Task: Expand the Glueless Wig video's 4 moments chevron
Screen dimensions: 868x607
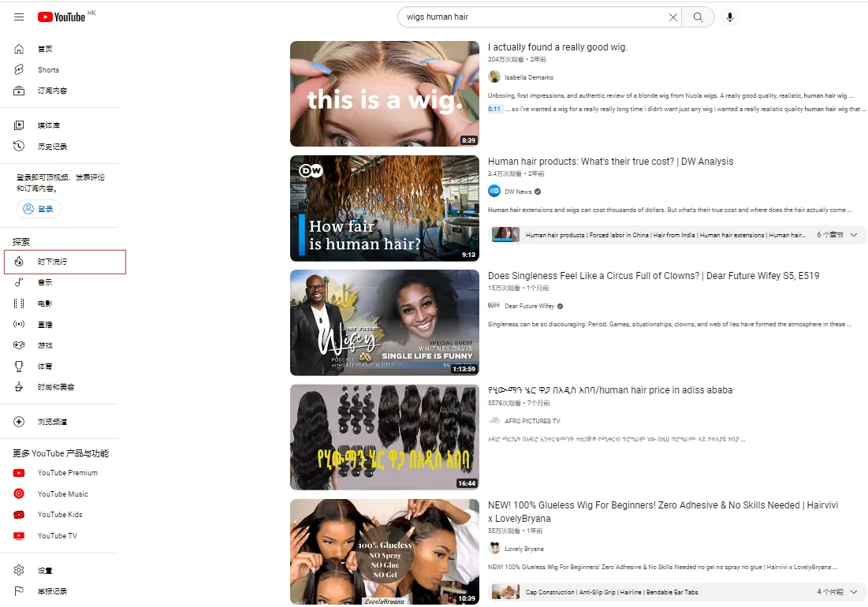Action: point(854,592)
